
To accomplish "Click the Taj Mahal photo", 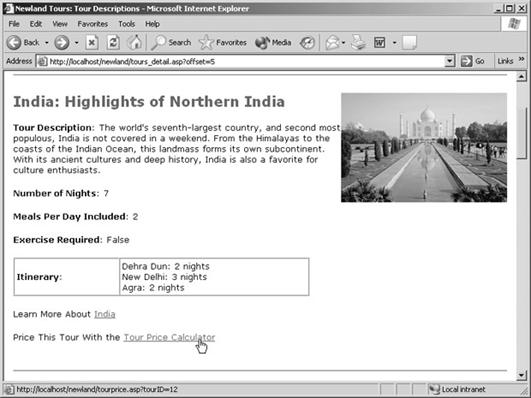I will coord(424,147).
